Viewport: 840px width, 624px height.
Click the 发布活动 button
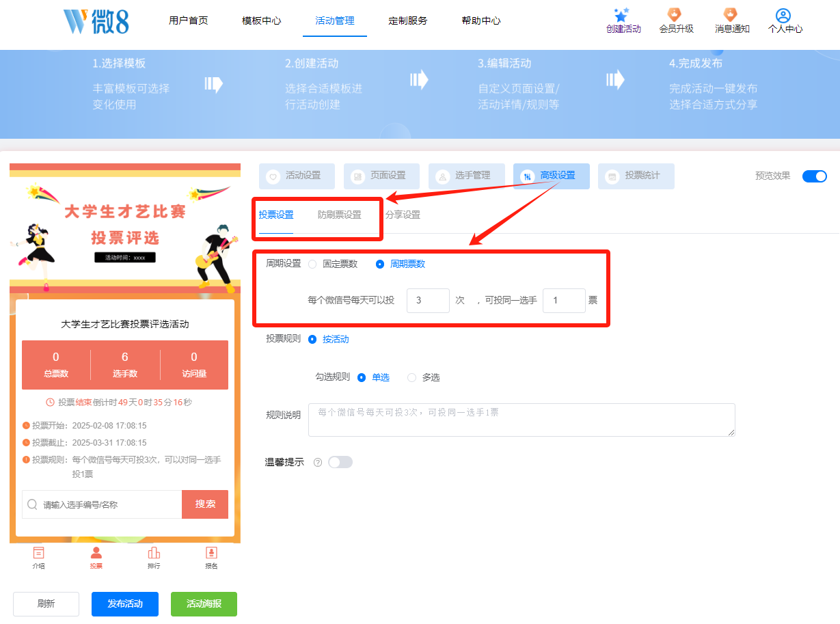point(124,603)
